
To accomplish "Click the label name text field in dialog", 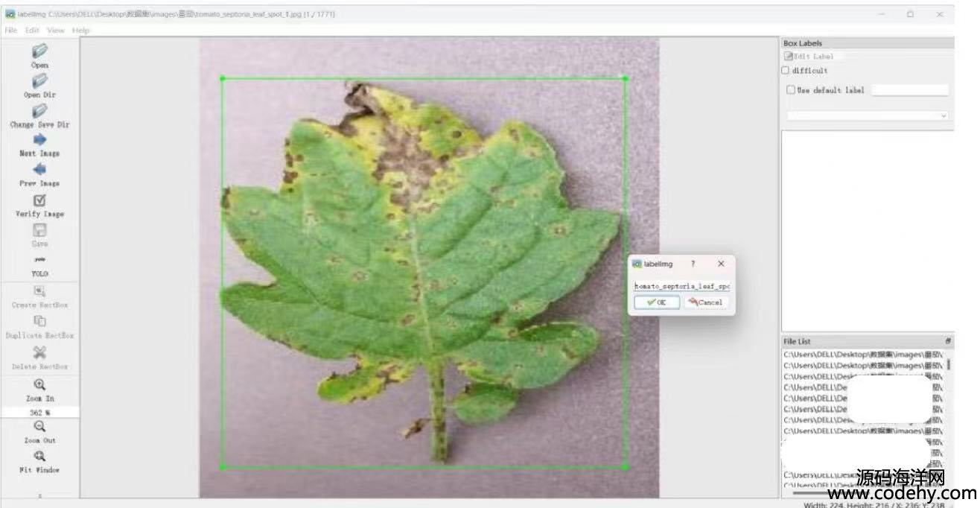I will [x=681, y=286].
